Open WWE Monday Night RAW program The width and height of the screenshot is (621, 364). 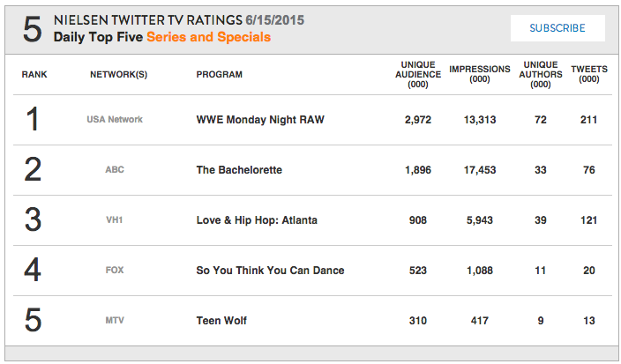pyautogui.click(x=260, y=120)
